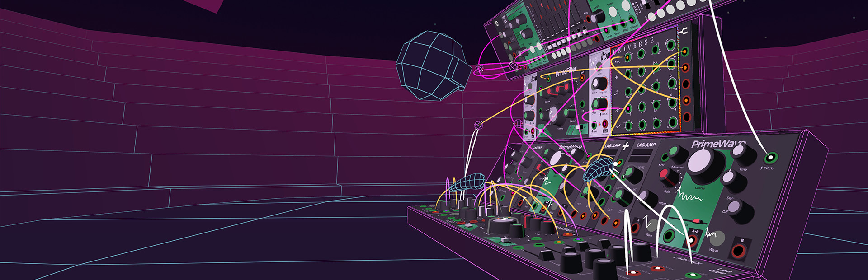Select the PrimeFilter module title
Image resolution: width=868 pixels, height=280 pixels.
(x=566, y=71)
